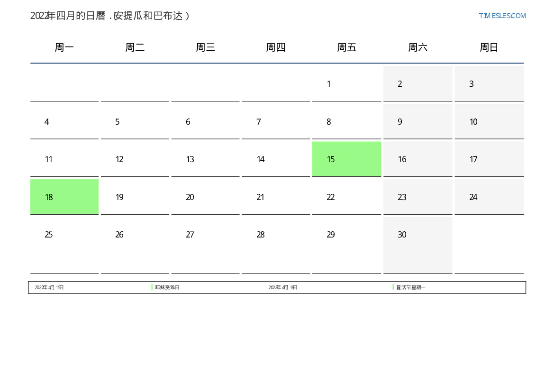Screen dimensions: 554x392
Task: Click day 29 cell
Action: [346, 246]
